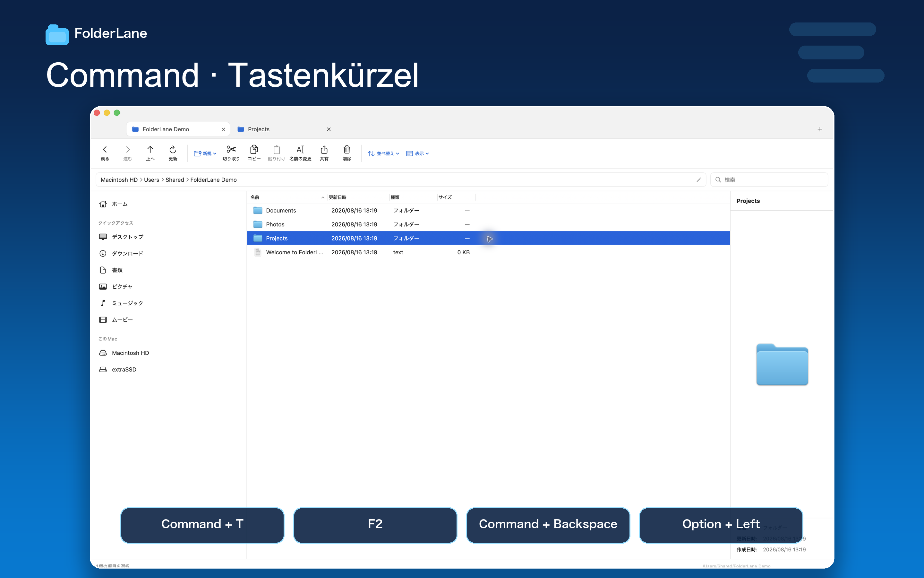Viewport: 924px width, 578px height.
Task: Click Users in the breadcrumb path
Action: click(151, 180)
